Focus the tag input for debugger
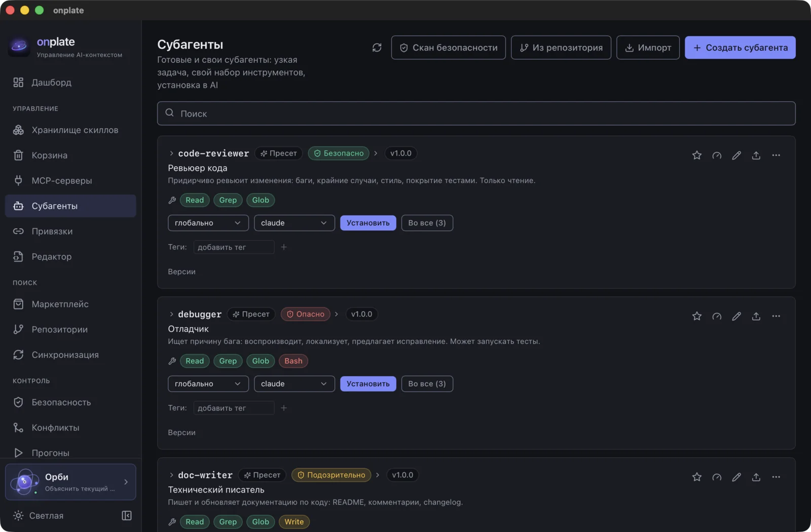 pyautogui.click(x=234, y=408)
